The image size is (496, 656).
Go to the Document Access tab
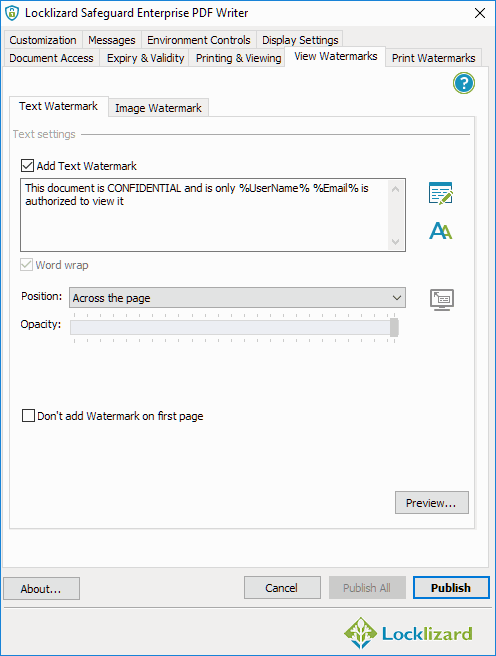coord(51,58)
